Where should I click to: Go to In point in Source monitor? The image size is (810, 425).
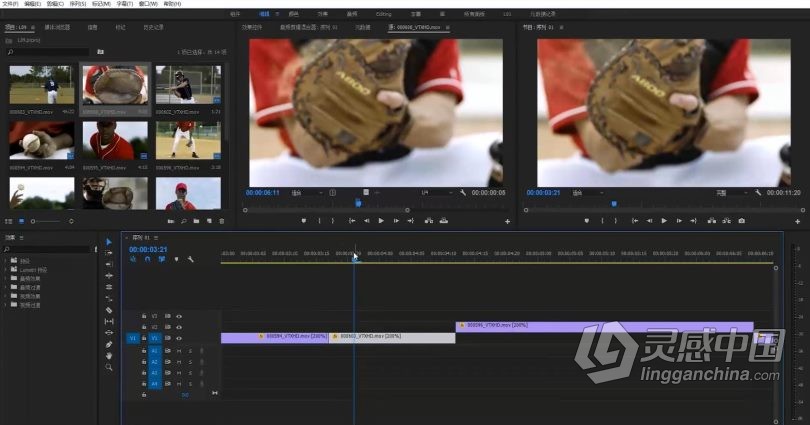point(352,221)
